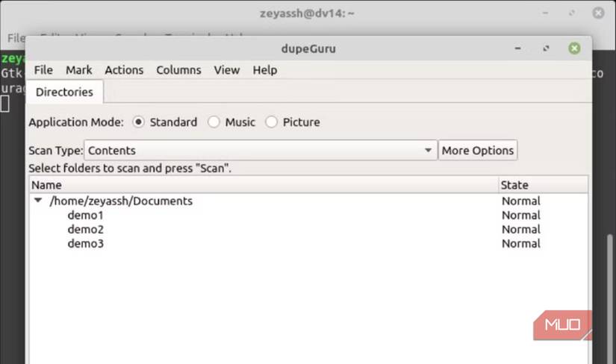The height and width of the screenshot is (364, 616).
Task: Minimize the terminal window behind dupeGuru
Action: coord(545,13)
